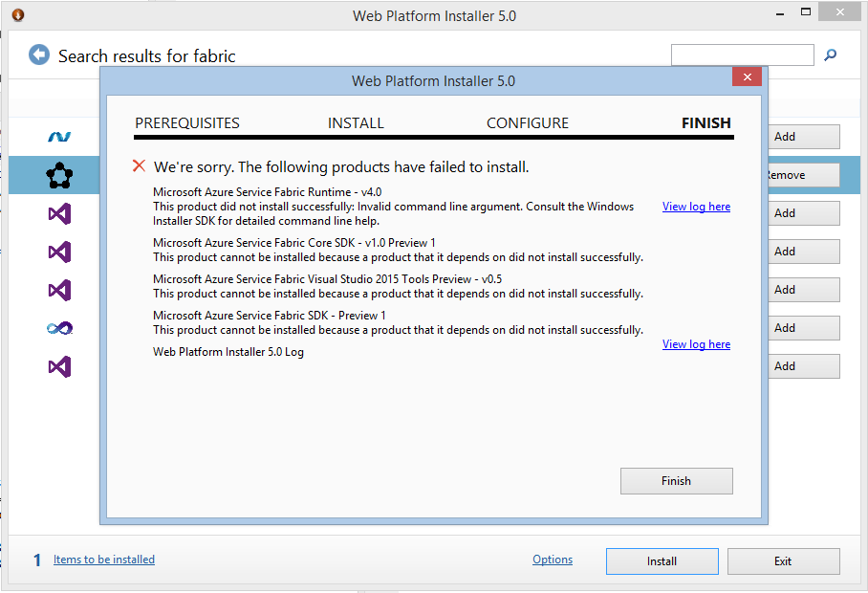This screenshot has height=593, width=868.
Task: Go back using the blue arrow icon
Action: (x=38, y=55)
